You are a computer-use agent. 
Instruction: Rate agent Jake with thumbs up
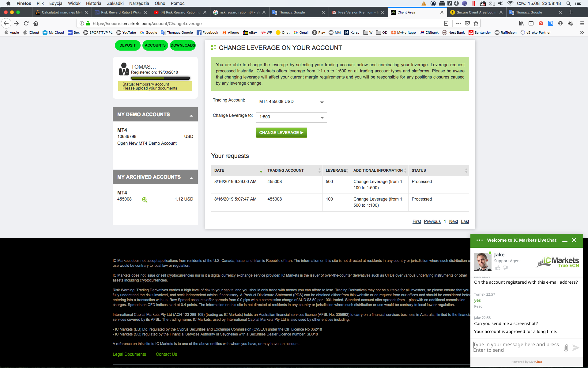[x=498, y=268]
